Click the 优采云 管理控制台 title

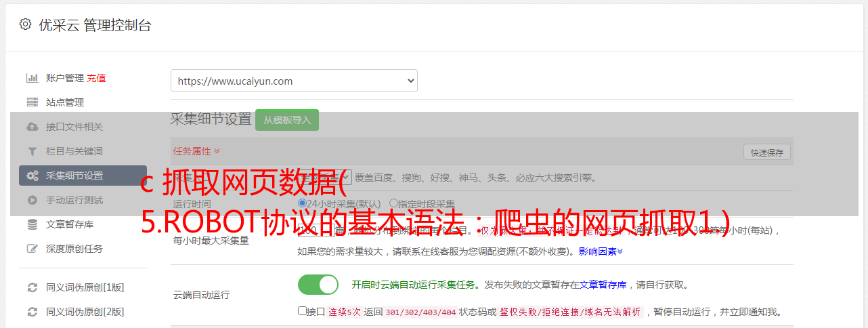[95, 25]
